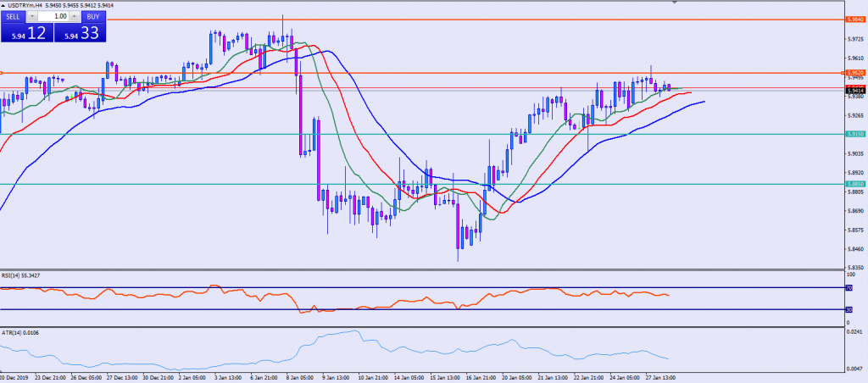This screenshot has width=868, height=383.
Task: Click the 5.94 33 buy price tile
Action: (80, 32)
